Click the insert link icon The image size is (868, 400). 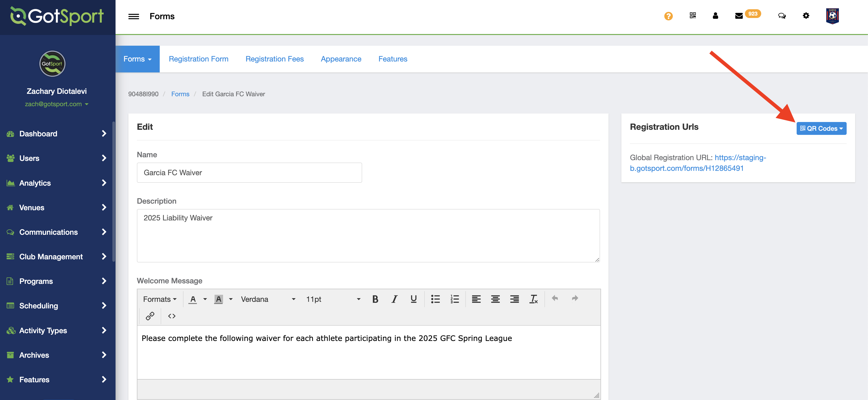(150, 316)
